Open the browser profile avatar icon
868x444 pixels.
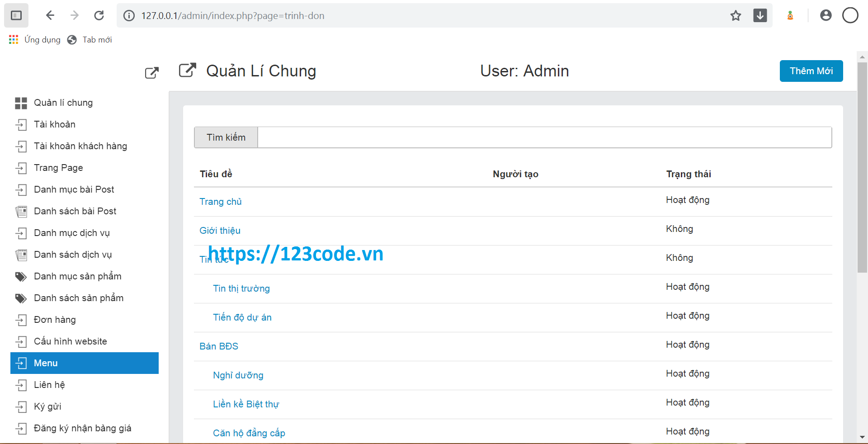(x=826, y=15)
